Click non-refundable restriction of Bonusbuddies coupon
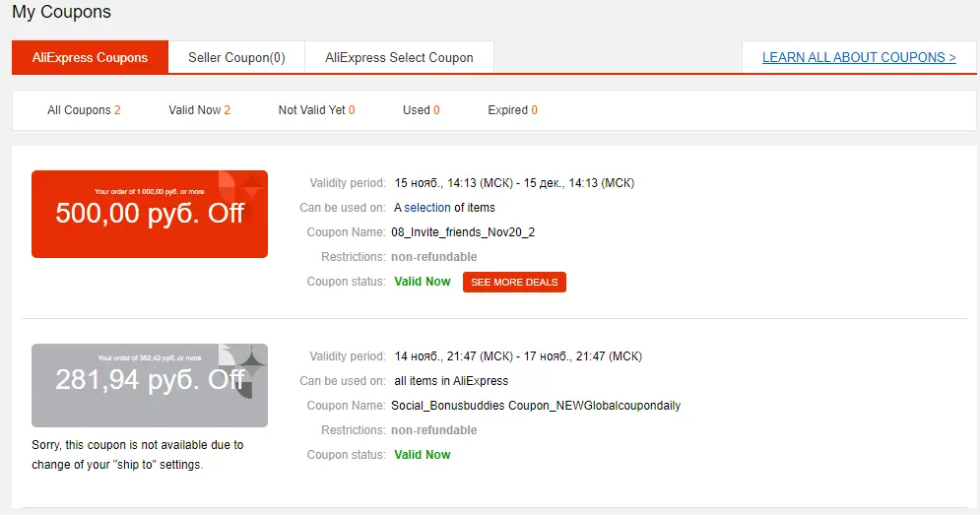The width and height of the screenshot is (980, 515). pyautogui.click(x=433, y=430)
